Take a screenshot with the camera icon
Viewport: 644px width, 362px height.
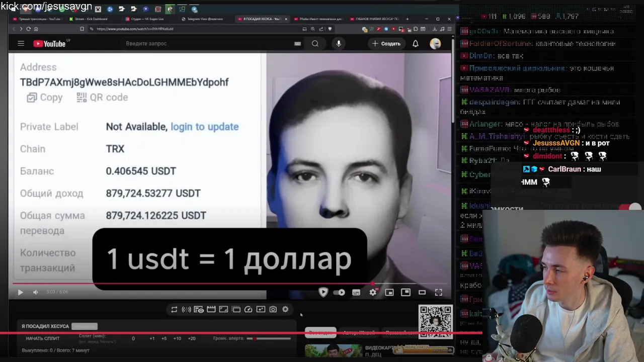(273, 310)
